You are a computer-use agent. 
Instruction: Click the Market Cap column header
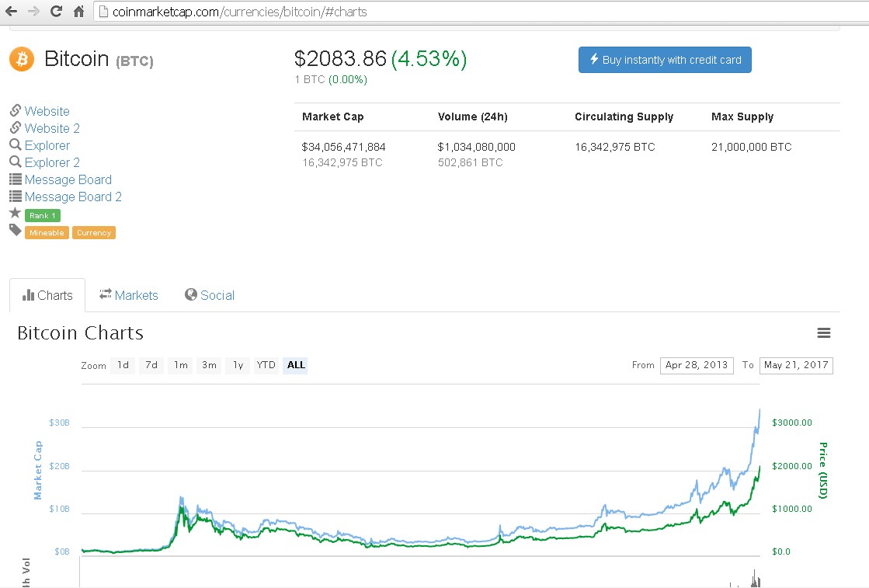(332, 117)
